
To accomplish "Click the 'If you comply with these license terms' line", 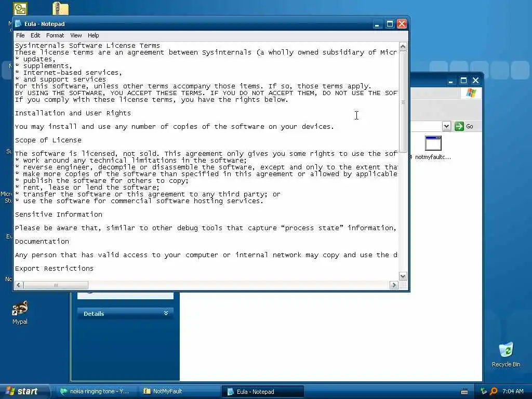I will 151,100.
